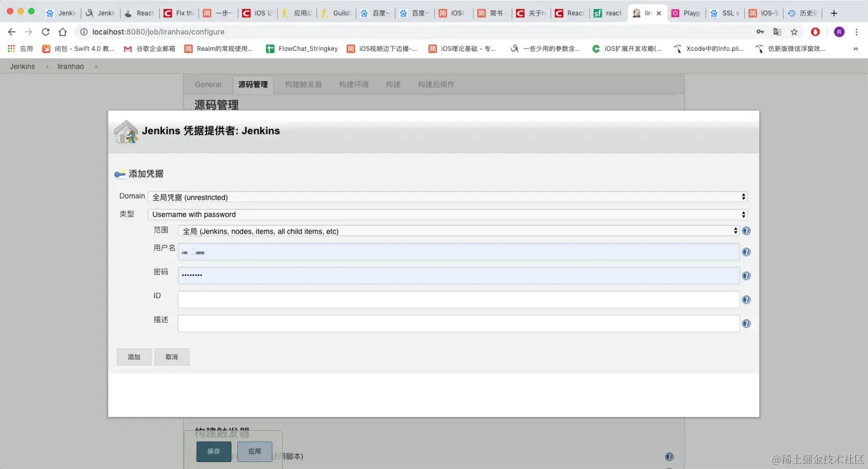The image size is (868, 469).
Task: Open the 应用 apps grid bookmark
Action: point(20,49)
